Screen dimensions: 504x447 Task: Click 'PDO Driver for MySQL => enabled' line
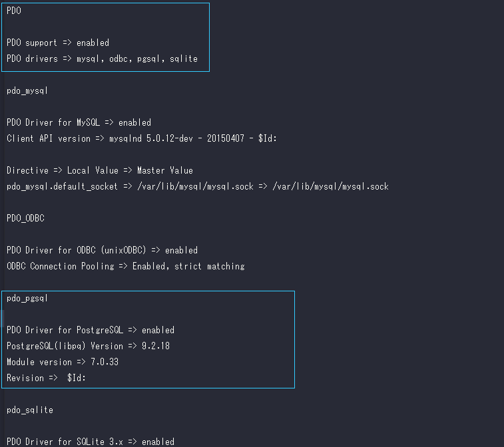click(79, 122)
